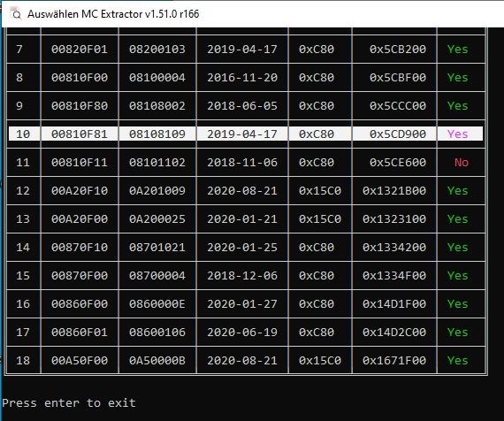Select CPUID cell 00810F80

(x=79, y=106)
